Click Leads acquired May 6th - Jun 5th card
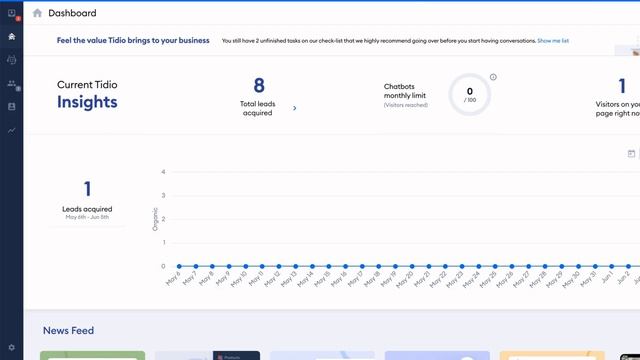Image resolution: width=640 pixels, height=360 pixels. click(x=87, y=200)
